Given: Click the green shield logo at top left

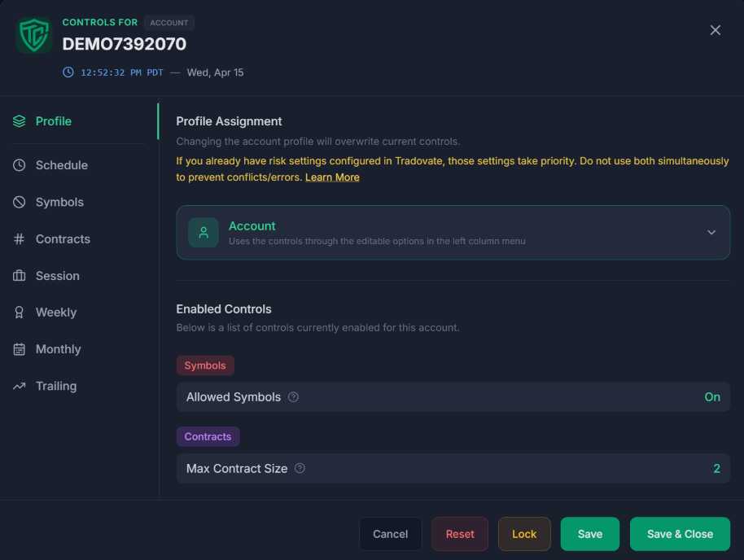Looking at the screenshot, I should coord(33,36).
